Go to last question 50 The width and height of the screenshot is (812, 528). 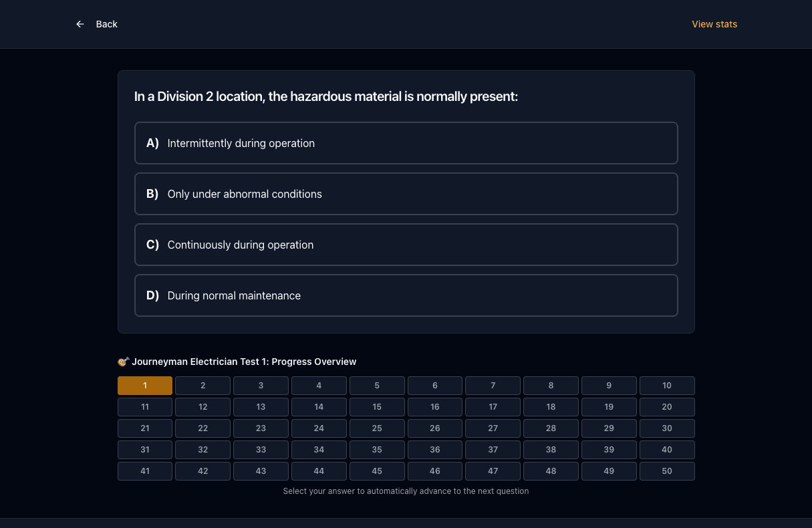point(667,471)
